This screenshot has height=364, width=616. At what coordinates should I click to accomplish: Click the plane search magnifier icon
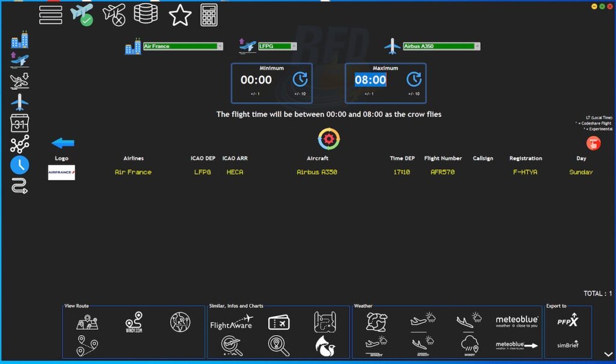[232, 346]
